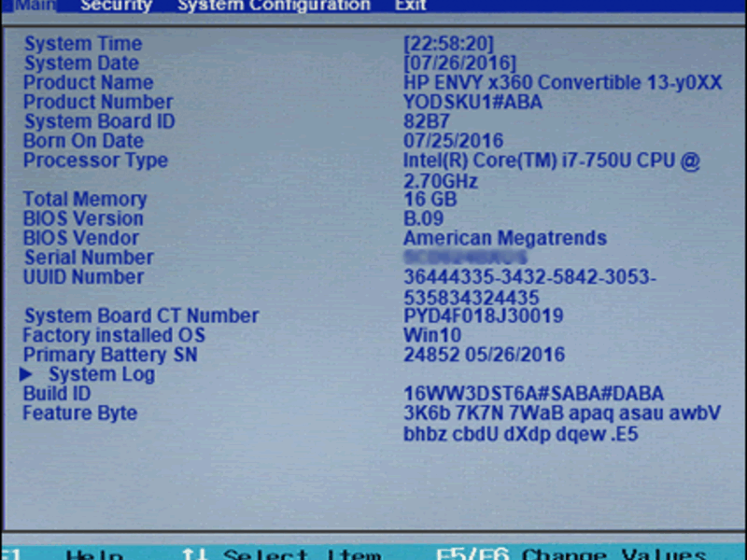Select the System Time value 22:58:20
The height and width of the screenshot is (560, 747).
449,44
